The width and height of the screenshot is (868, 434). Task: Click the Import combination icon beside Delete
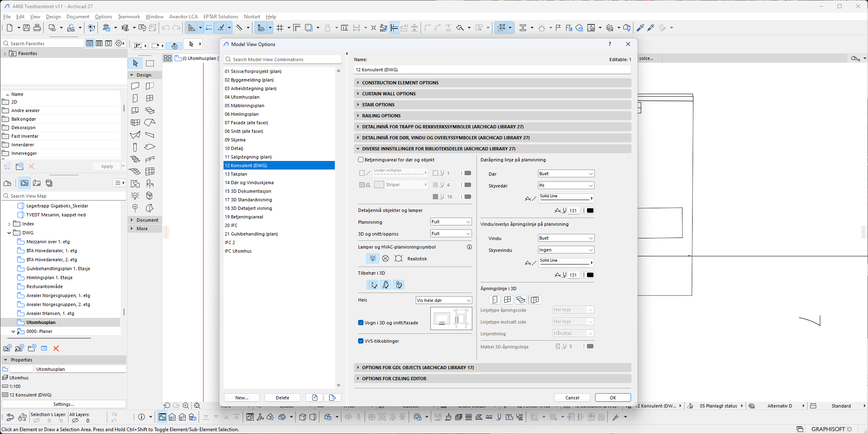(x=314, y=398)
